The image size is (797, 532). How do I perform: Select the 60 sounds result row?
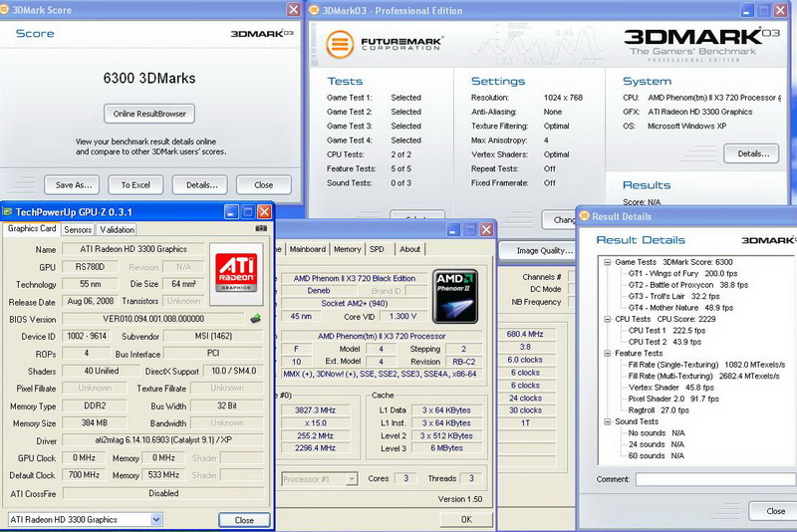[x=657, y=456]
